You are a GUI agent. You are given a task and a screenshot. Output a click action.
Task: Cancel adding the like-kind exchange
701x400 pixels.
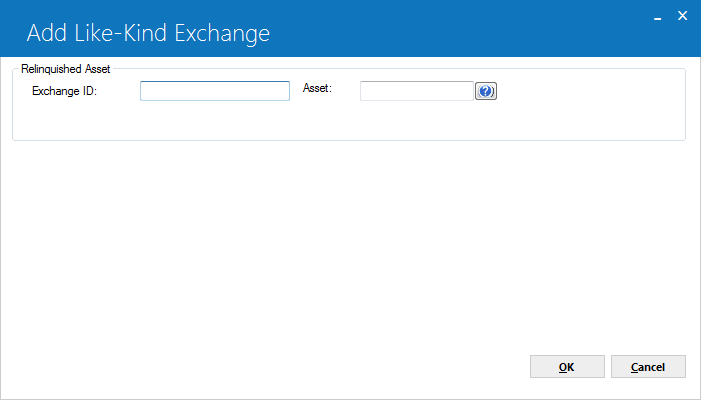(648, 366)
